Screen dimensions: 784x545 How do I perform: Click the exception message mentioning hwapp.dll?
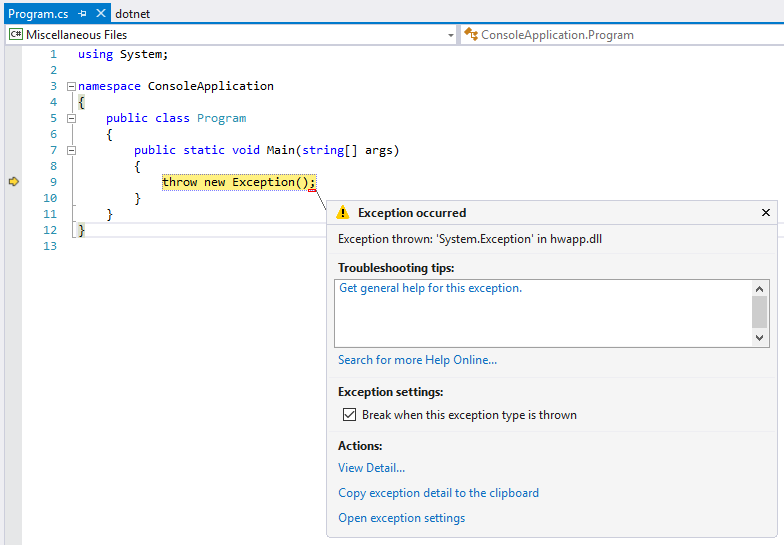[x=470, y=239]
